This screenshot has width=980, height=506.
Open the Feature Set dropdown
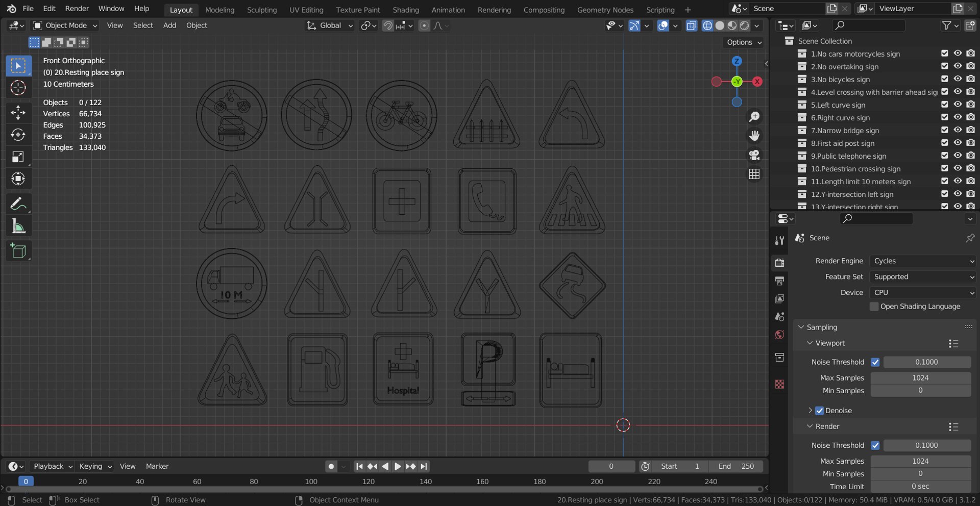coord(923,276)
